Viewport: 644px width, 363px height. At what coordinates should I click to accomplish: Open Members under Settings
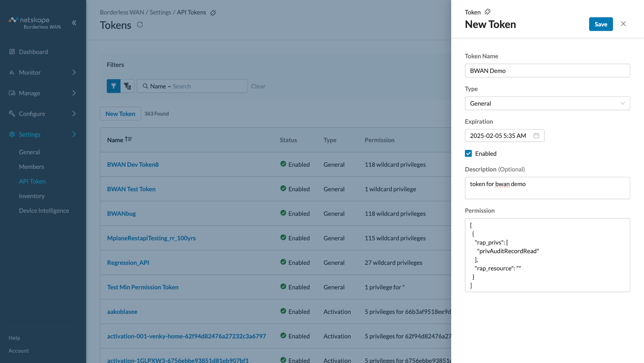(31, 167)
